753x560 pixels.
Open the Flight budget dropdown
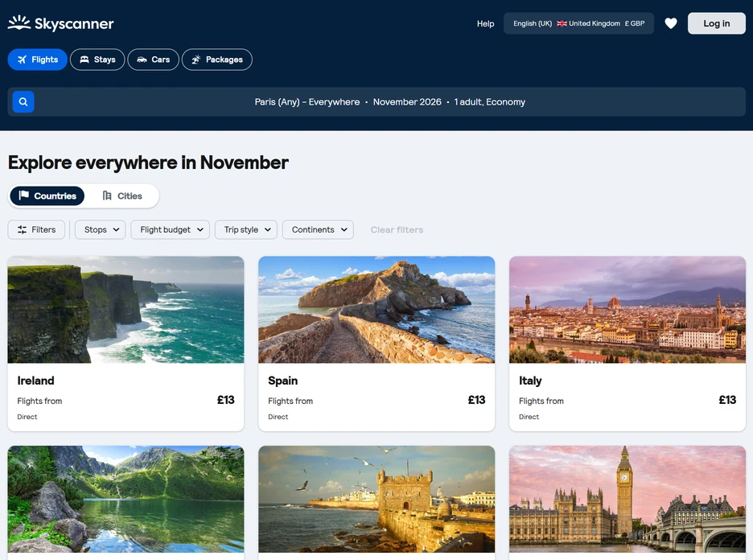(x=170, y=229)
